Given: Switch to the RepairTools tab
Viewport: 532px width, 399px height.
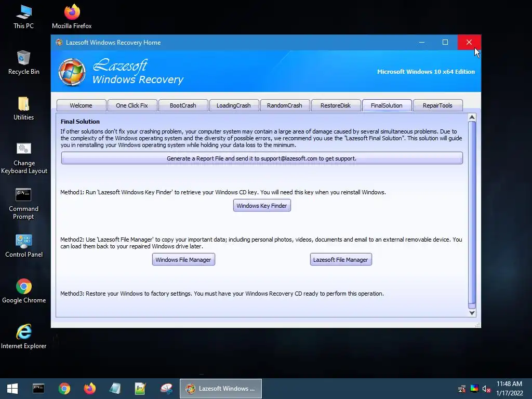Looking at the screenshot, I should (x=437, y=105).
